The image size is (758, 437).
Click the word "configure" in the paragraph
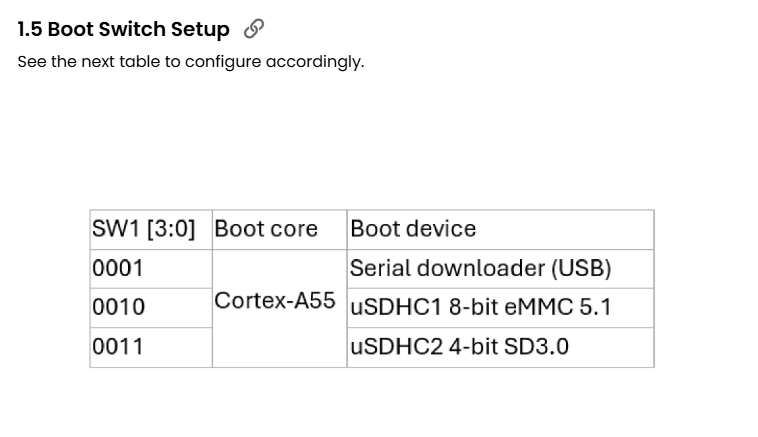(223, 62)
